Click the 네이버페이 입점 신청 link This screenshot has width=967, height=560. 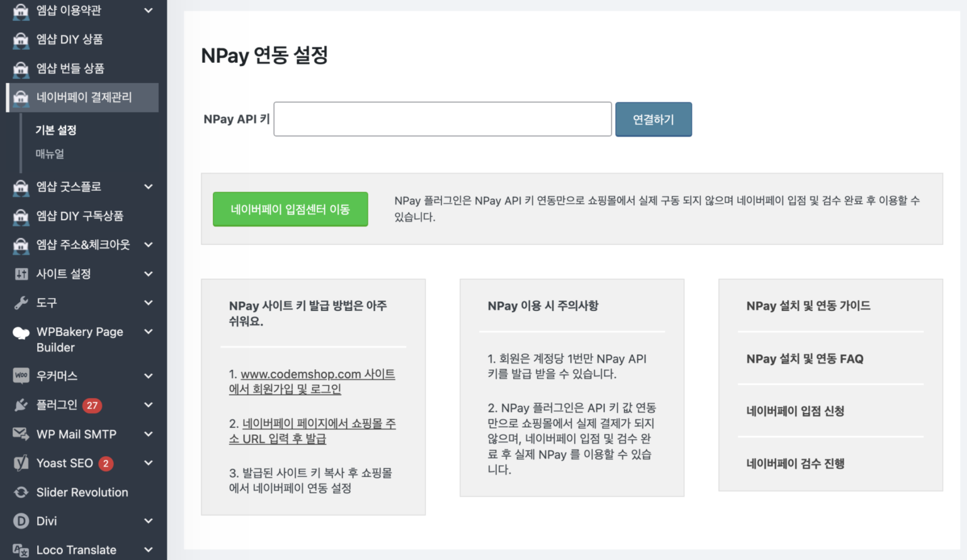pyautogui.click(x=795, y=411)
